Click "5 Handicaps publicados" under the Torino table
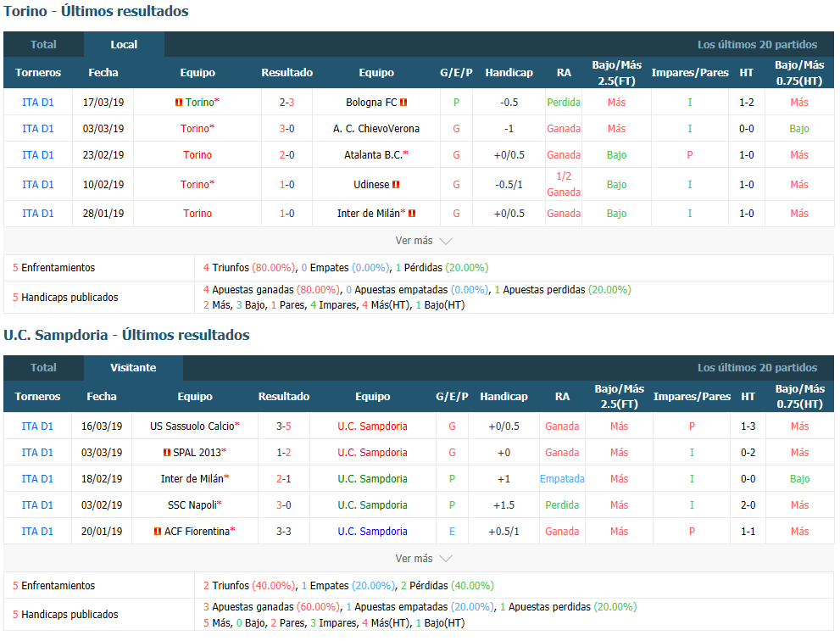Viewport: 840px width, 641px height. (65, 298)
